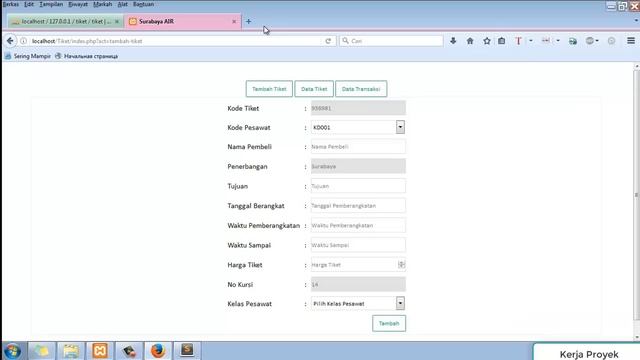This screenshot has height=360, width=640.
Task: Expand the Kelas Pesawat dropdown
Action: click(x=400, y=303)
